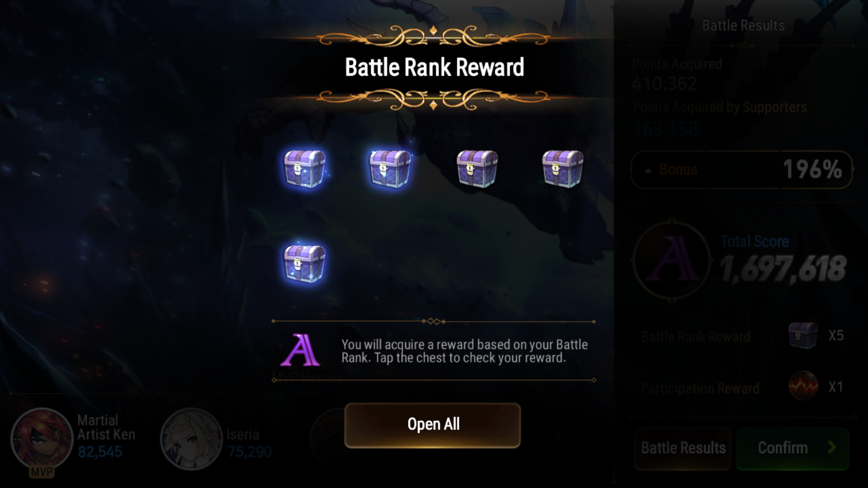Image resolution: width=868 pixels, height=488 pixels.
Task: Click the Confirm green arrow chevron
Action: click(x=831, y=447)
